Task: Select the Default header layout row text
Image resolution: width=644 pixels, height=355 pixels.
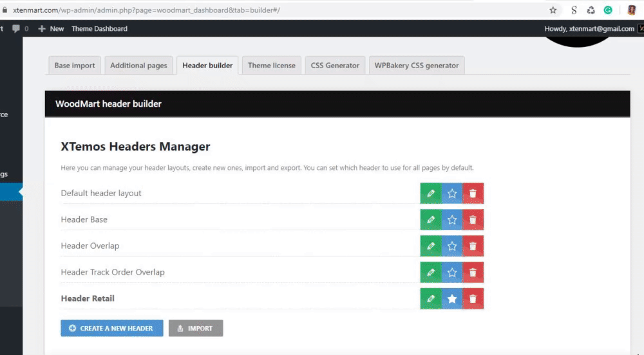Action: pyautogui.click(x=101, y=193)
